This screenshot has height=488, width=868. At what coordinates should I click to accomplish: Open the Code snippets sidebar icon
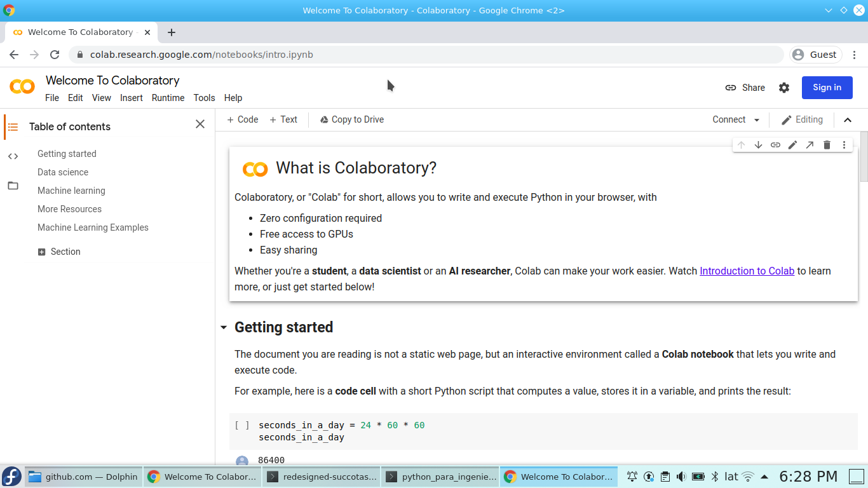point(13,156)
